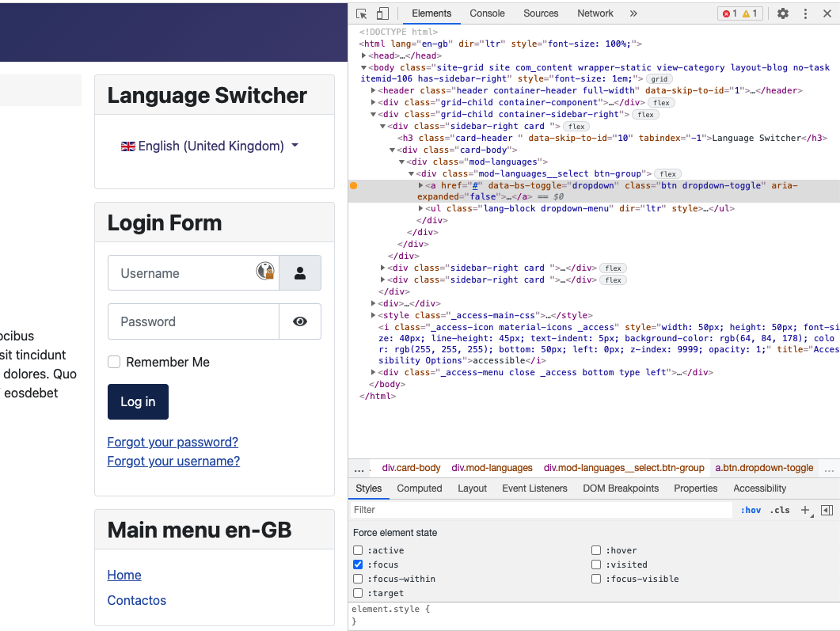Open the Layout tab
Image resolution: width=840 pixels, height=631 pixels.
[x=472, y=488]
